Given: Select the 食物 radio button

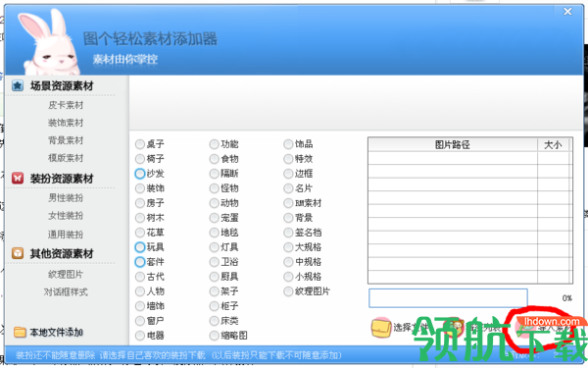Looking at the screenshot, I should click(x=214, y=159).
